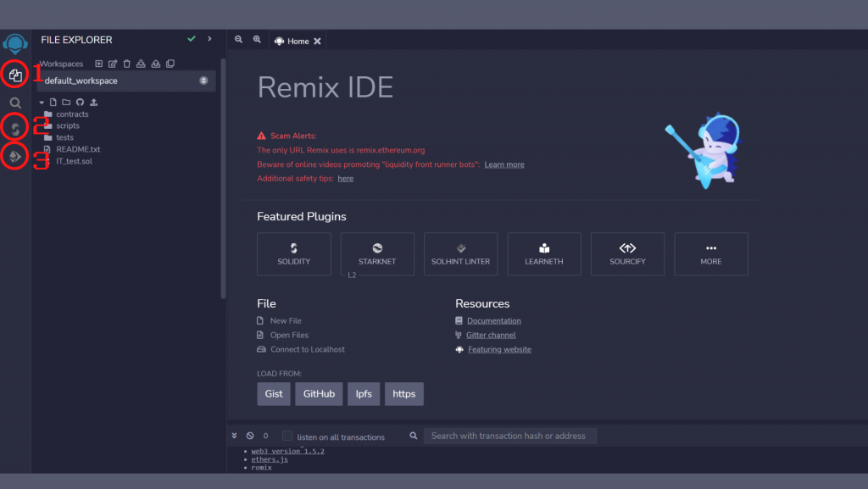868x489 pixels.
Task: Open the Gitter channel link
Action: click(x=491, y=336)
